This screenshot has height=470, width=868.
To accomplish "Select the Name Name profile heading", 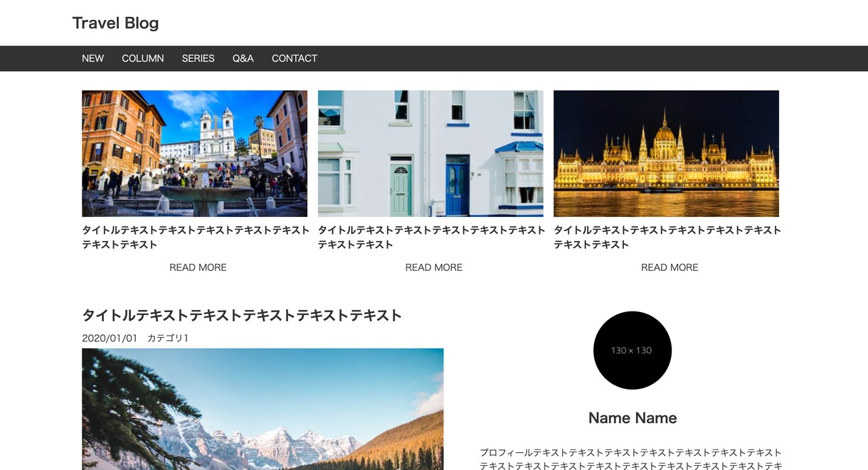I will 633,418.
